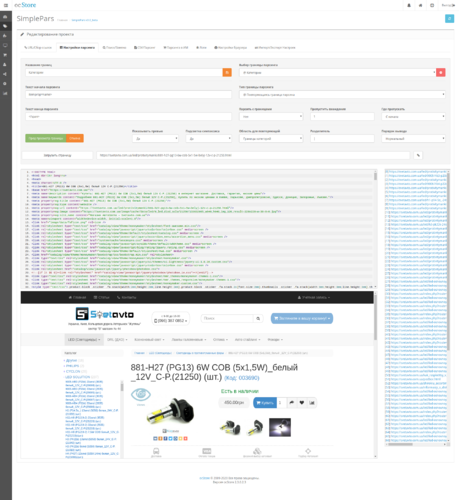Click the orange save icon beside boundary name
Image resolution: width=459 pixels, height=500 pixels.
click(x=227, y=72)
